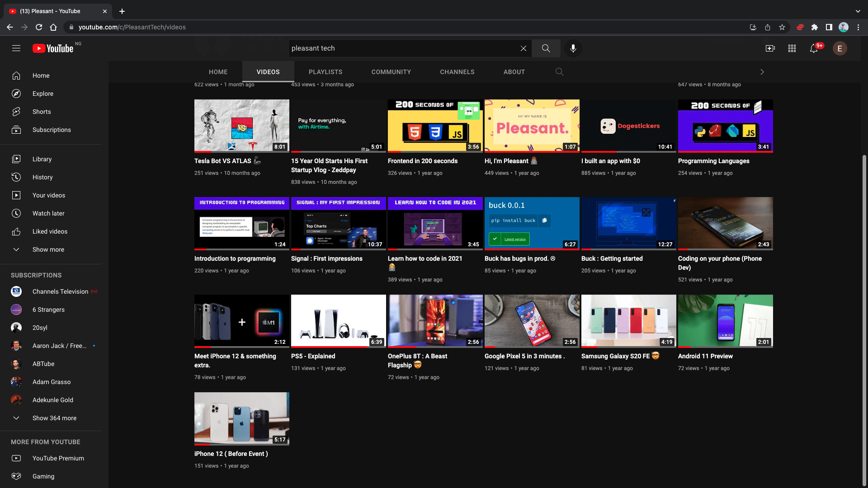Image resolution: width=868 pixels, height=488 pixels.
Task: Go to Shorts in sidebar
Action: (42, 112)
